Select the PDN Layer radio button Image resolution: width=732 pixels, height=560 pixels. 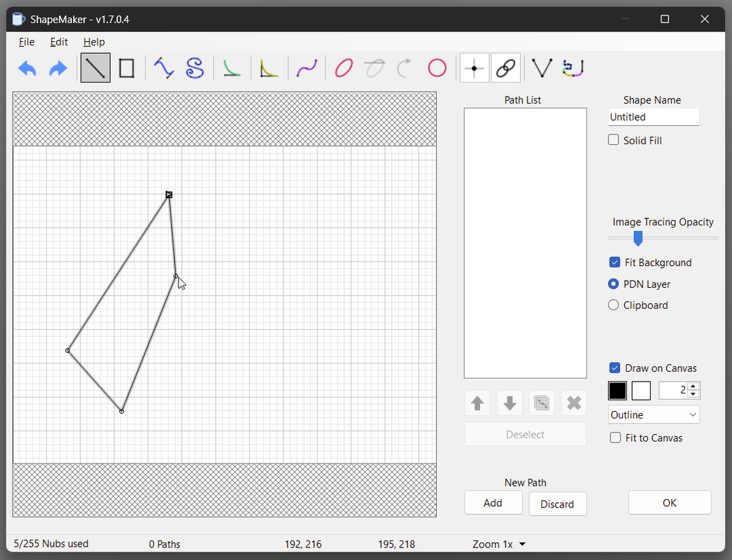point(614,284)
